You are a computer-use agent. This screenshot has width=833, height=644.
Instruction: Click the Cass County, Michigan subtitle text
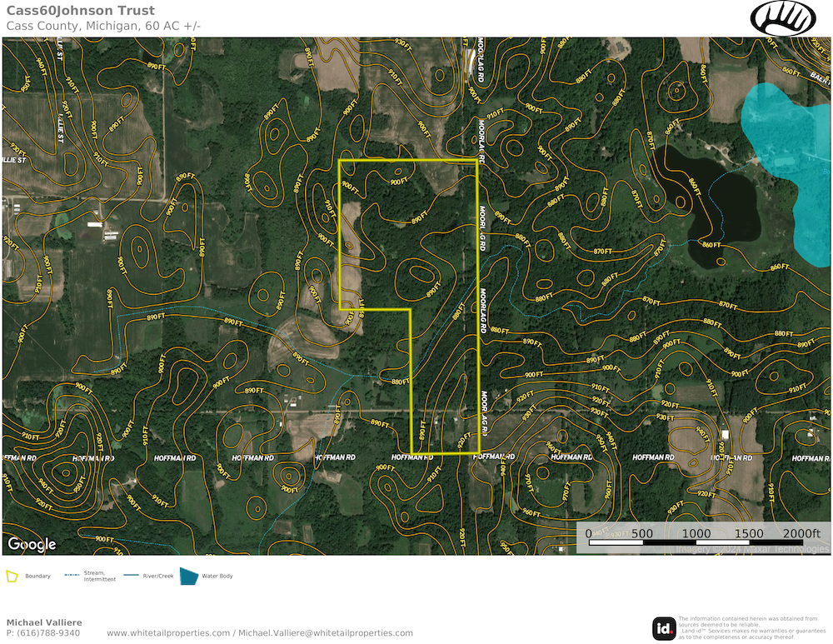point(103,26)
